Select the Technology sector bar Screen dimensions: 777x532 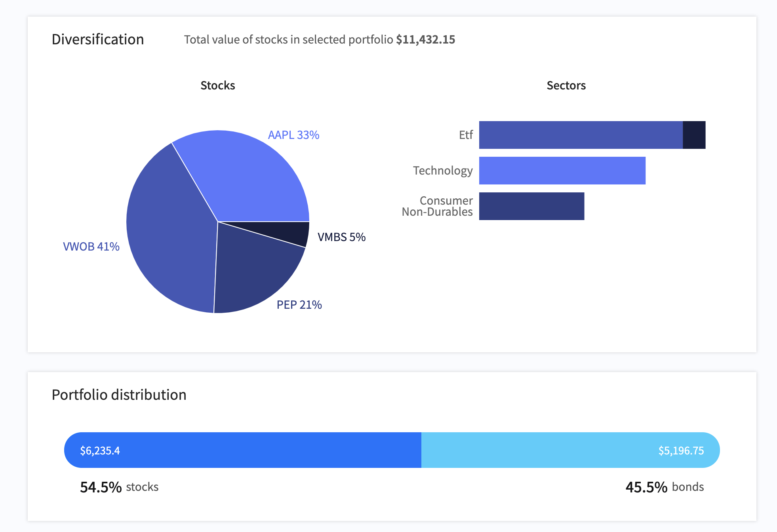(x=562, y=171)
